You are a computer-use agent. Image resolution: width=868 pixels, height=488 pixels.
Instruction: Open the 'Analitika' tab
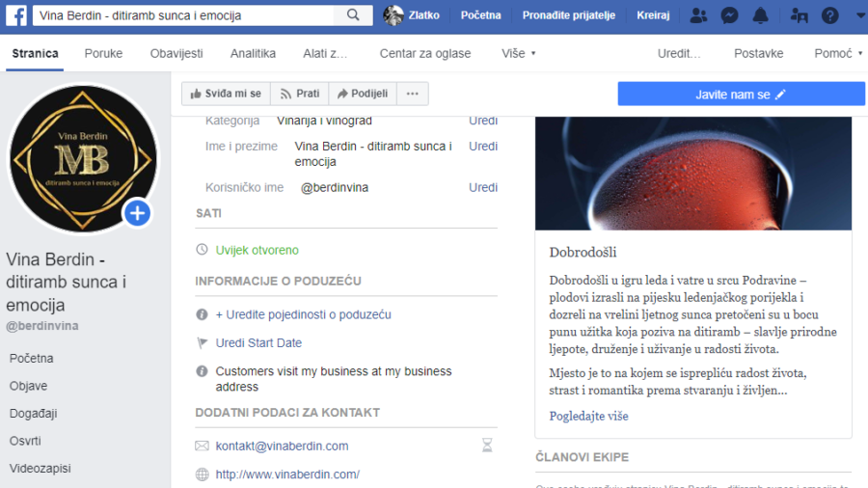point(253,53)
